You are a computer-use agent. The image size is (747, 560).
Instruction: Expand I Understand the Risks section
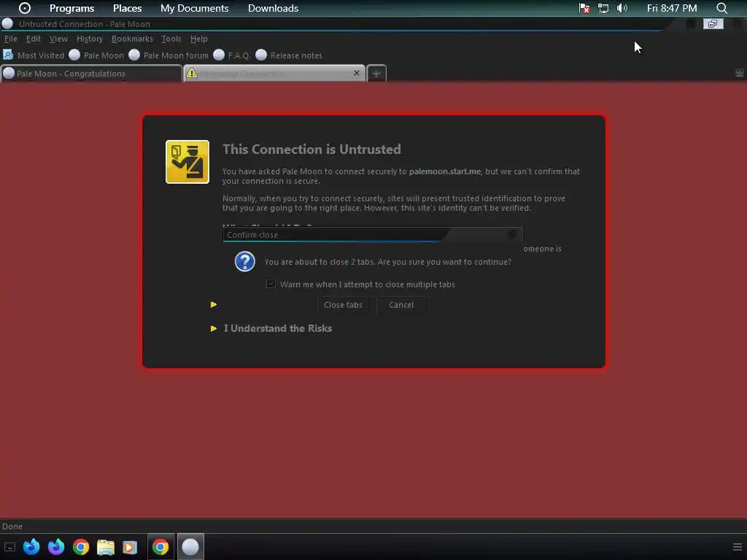[278, 329]
